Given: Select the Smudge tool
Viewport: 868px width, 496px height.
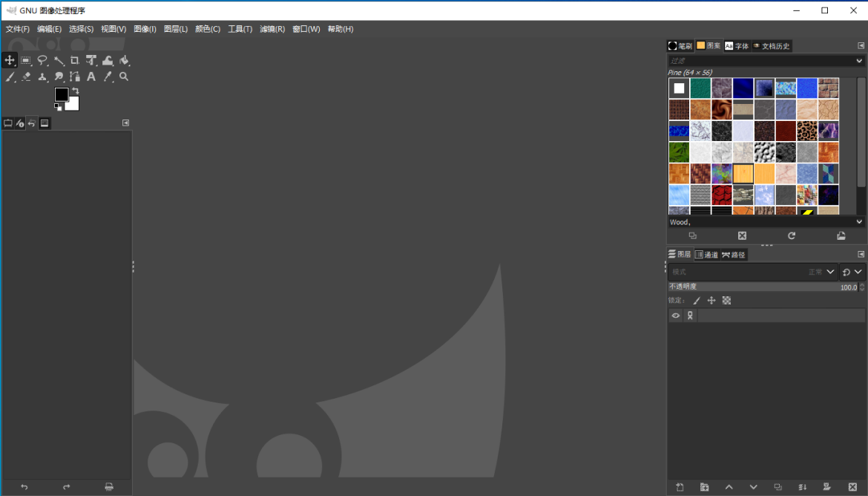Looking at the screenshot, I should point(59,77).
